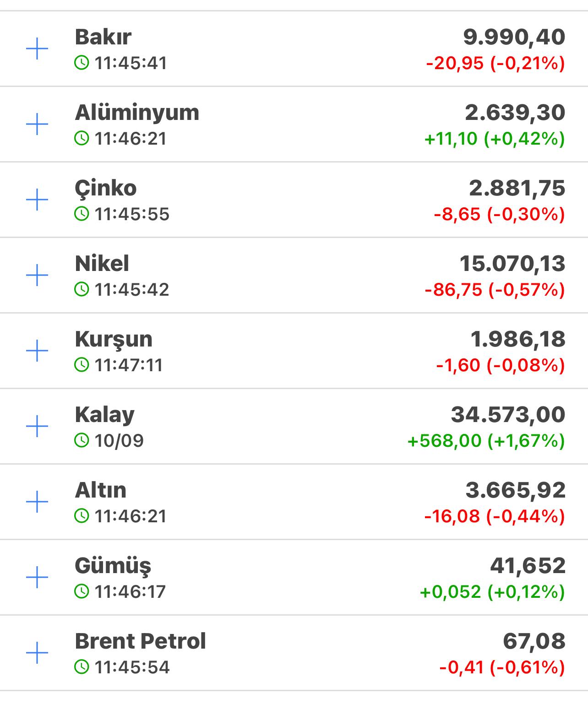This screenshot has height=704, width=588.
Task: Tap the Gümüş price 41,652
Action: (528, 566)
